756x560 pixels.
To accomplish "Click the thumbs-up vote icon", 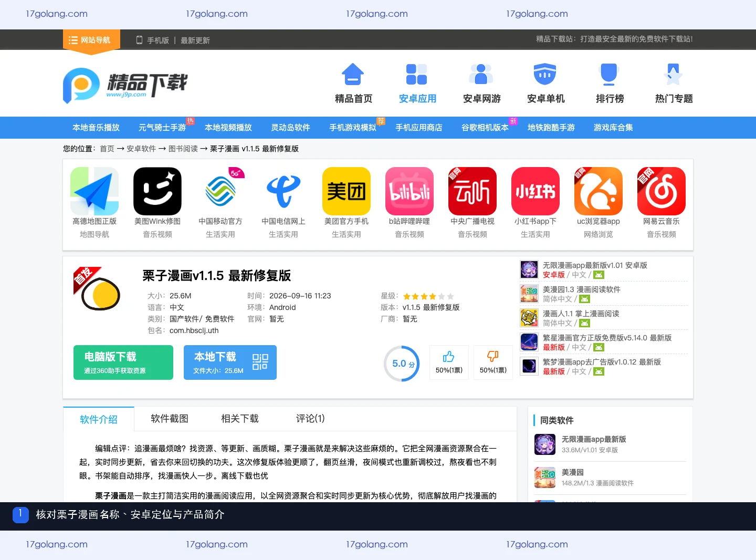I will tap(449, 357).
